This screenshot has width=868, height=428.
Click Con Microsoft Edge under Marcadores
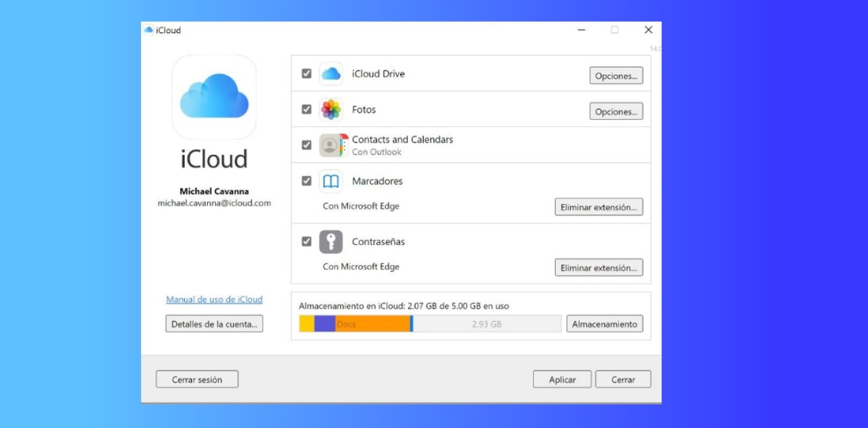point(361,206)
